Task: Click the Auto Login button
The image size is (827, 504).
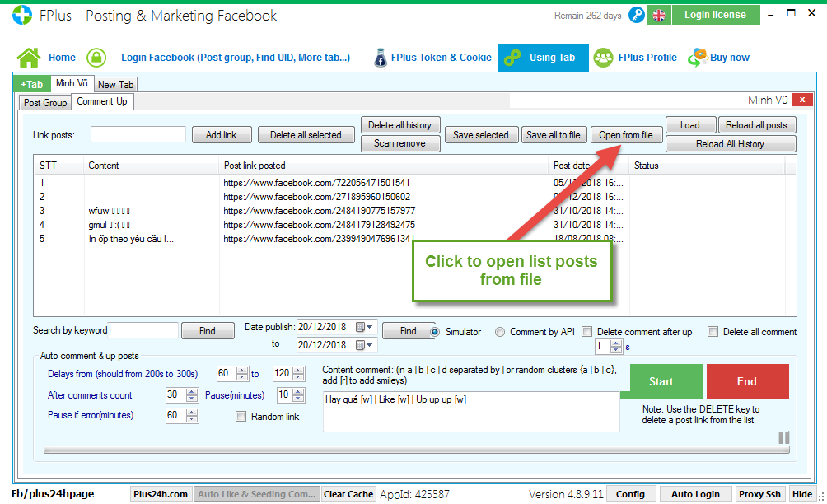Action: (x=695, y=494)
